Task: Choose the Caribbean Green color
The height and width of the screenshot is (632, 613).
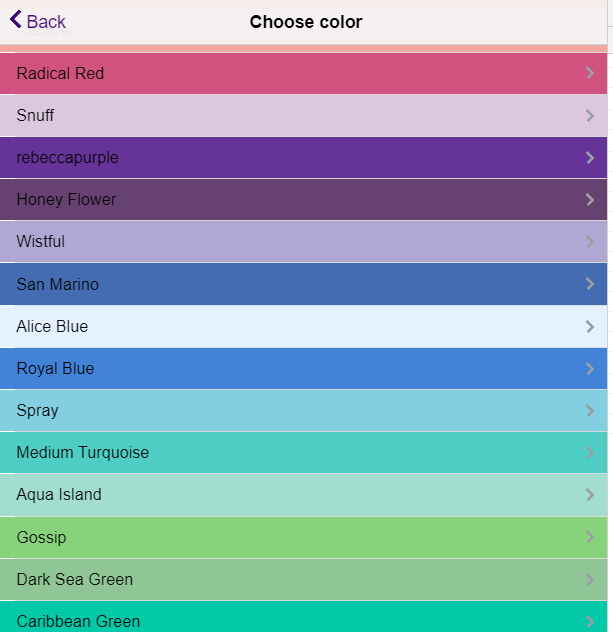Action: tap(78, 620)
